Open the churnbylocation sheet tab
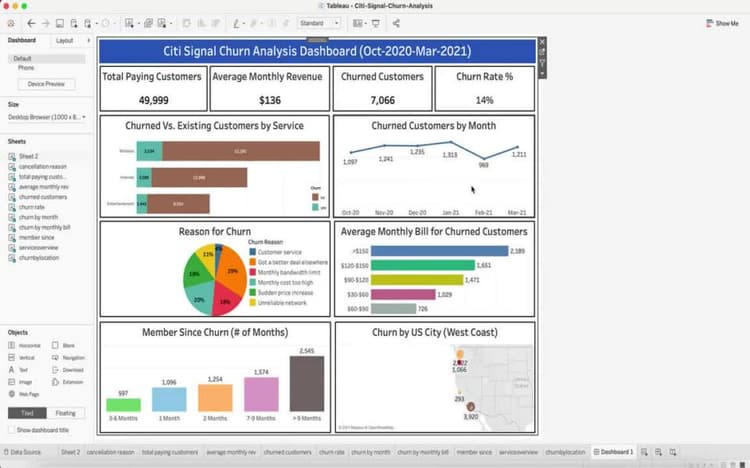 [x=565, y=452]
